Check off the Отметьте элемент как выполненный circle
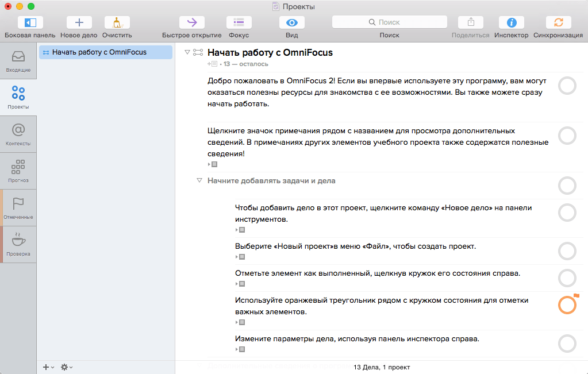588x374 pixels. 567,278
